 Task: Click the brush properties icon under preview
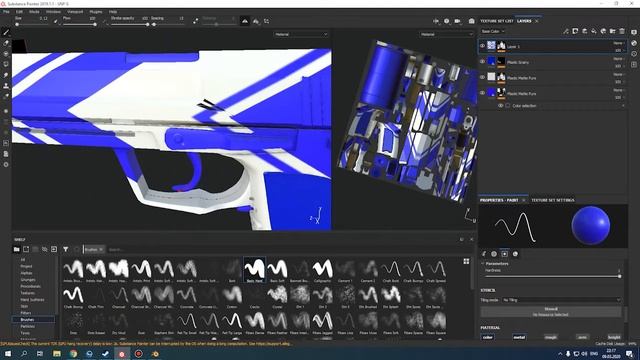point(484,254)
